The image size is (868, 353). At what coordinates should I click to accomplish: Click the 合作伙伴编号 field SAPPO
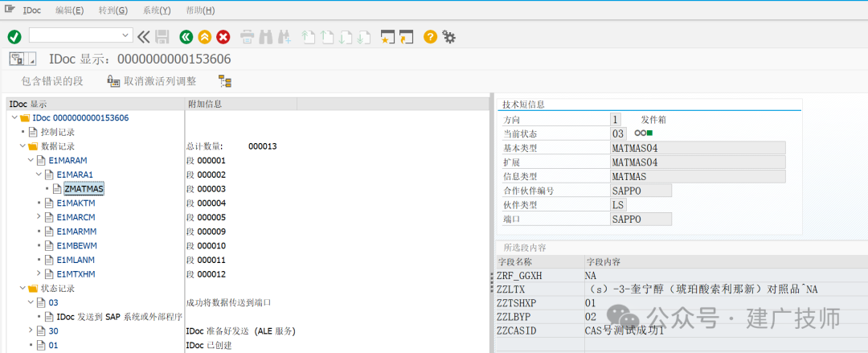click(641, 191)
